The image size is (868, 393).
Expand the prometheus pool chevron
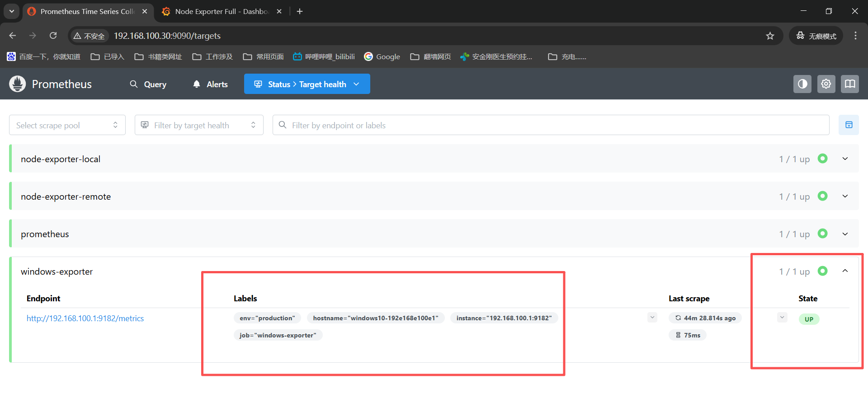click(845, 234)
